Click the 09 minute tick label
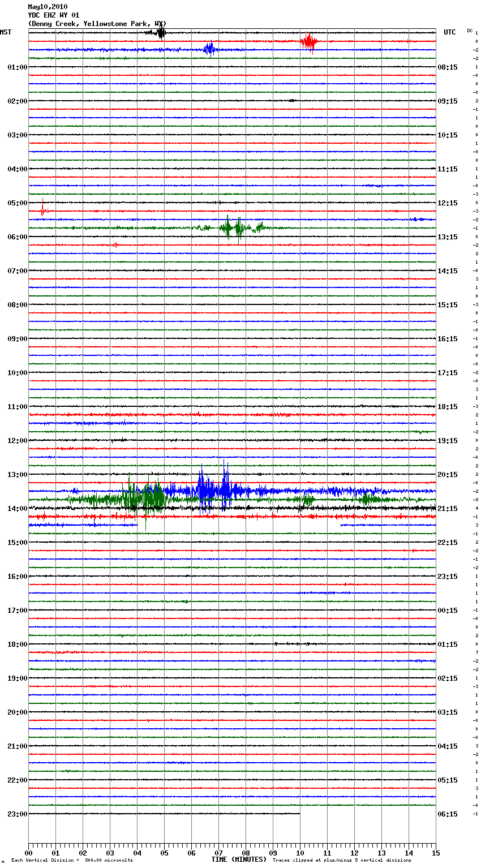481x868 pixels. coord(273,853)
